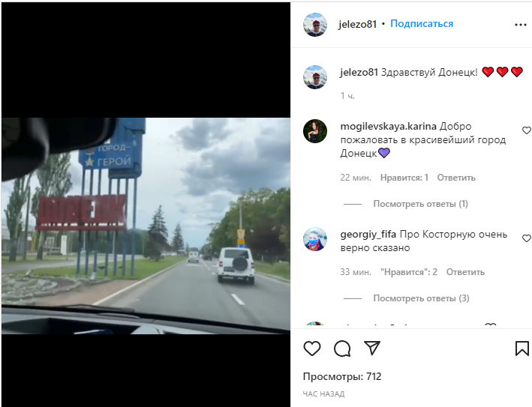Follow jelezo81 via Подписаться
Viewport: 532px width, 407px height.
coord(422,24)
